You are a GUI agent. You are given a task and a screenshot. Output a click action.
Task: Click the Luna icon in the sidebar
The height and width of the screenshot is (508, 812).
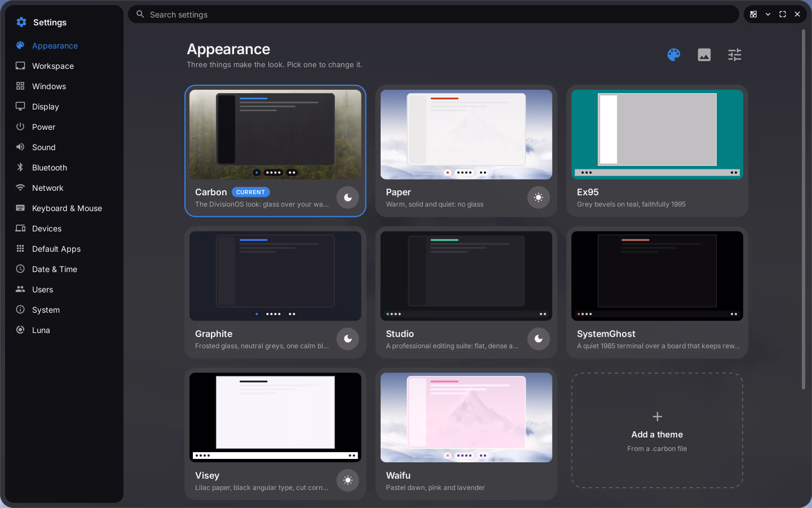click(x=20, y=330)
